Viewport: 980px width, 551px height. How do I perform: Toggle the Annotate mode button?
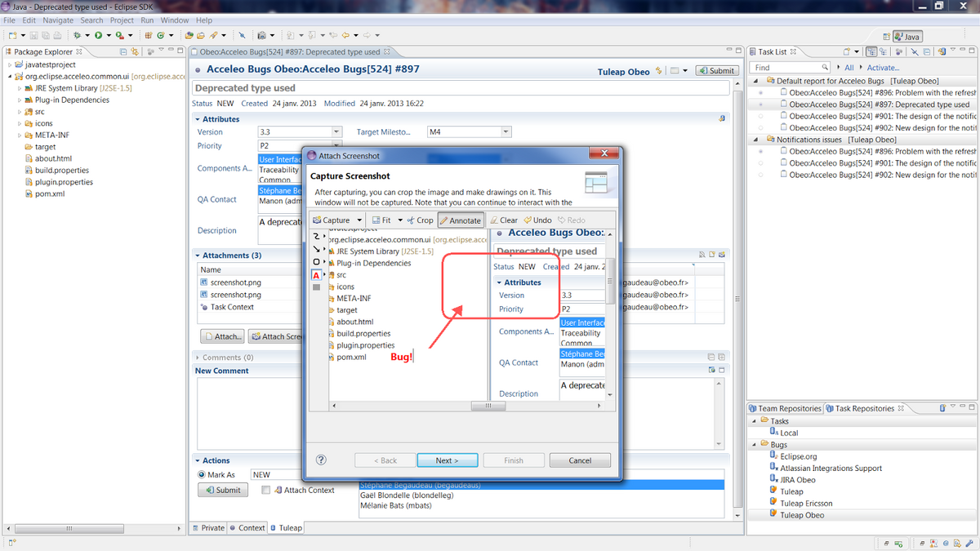[461, 220]
